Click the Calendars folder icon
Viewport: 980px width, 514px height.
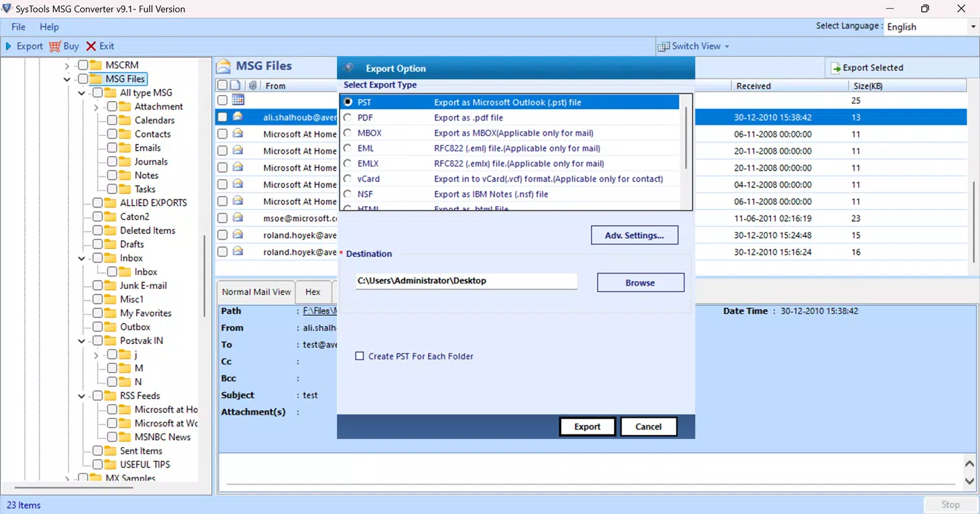(x=125, y=120)
